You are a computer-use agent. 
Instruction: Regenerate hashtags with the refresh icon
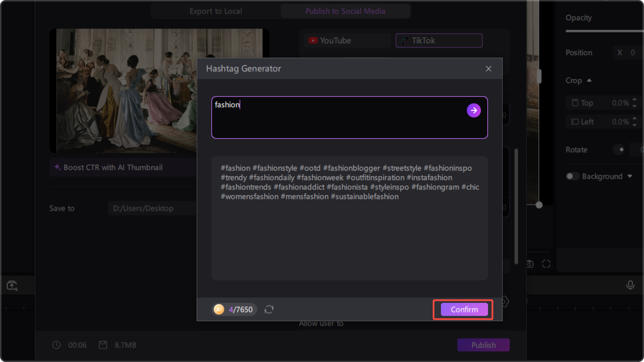(x=269, y=309)
